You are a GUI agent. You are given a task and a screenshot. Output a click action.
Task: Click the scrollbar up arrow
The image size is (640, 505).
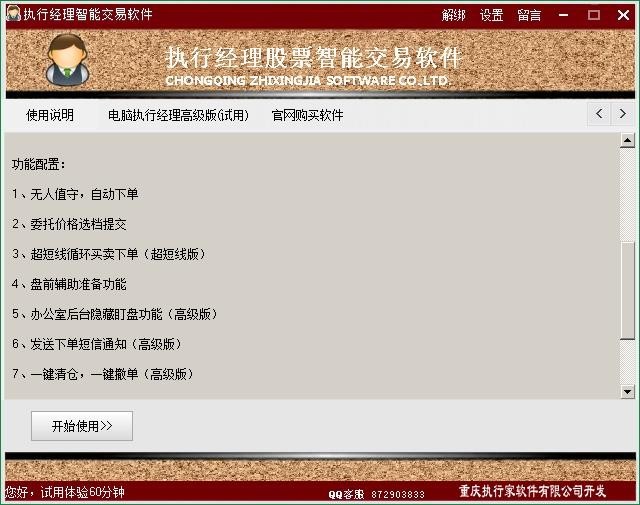(627, 141)
